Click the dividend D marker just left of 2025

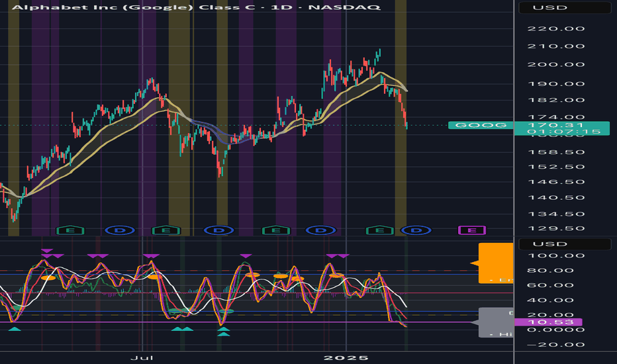click(321, 230)
